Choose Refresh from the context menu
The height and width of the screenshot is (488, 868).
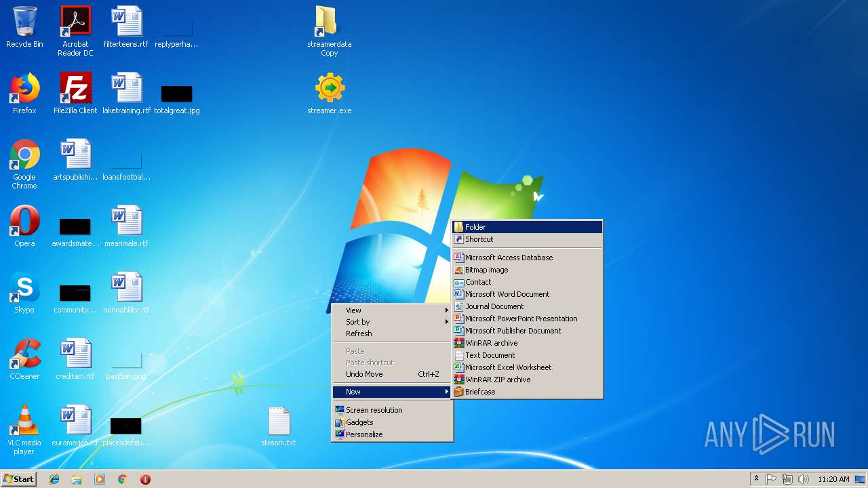(x=392, y=333)
